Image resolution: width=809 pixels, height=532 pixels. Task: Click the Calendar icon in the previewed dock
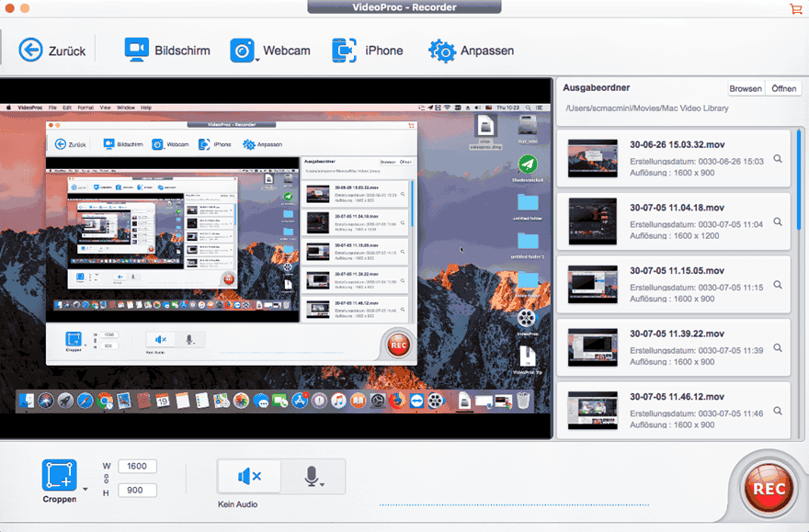[163, 401]
